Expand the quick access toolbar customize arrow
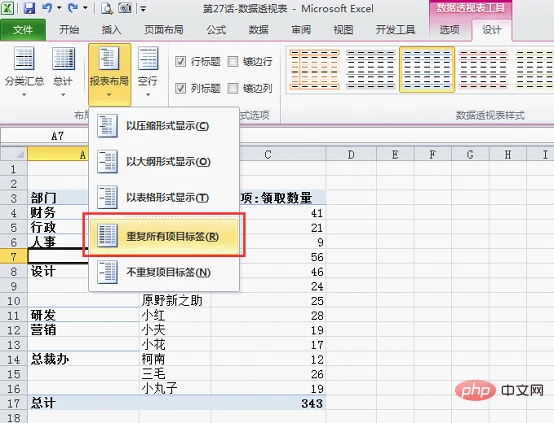The width and height of the screenshot is (554, 423). click(x=143, y=9)
